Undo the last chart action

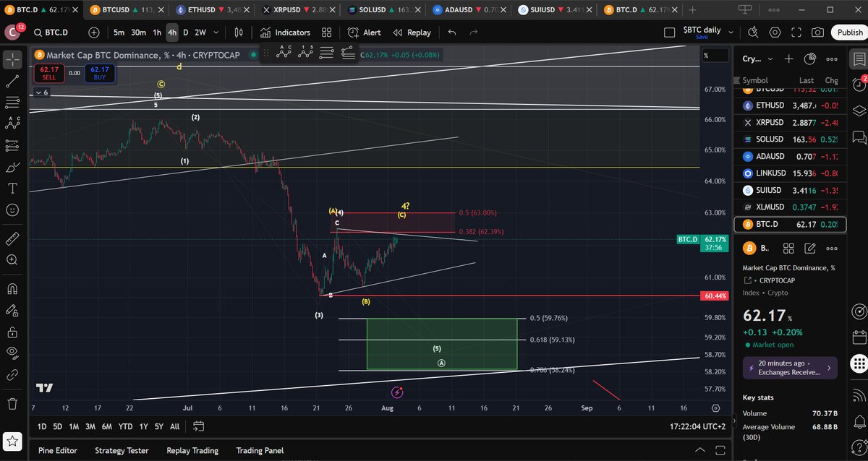tap(452, 33)
